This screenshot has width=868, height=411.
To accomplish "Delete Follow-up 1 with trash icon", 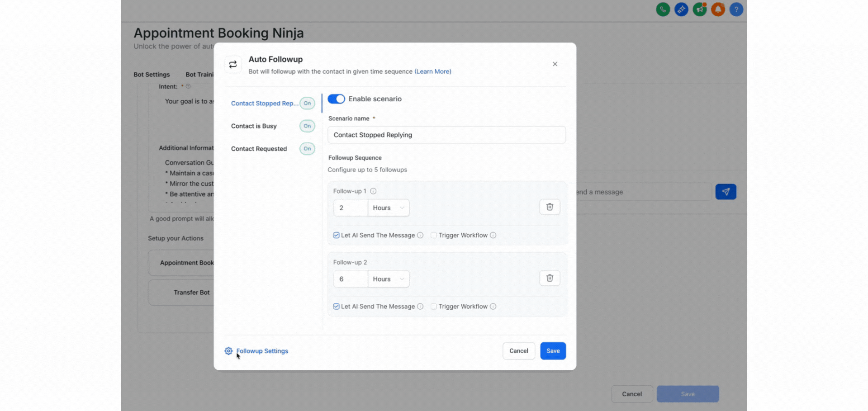I will (x=550, y=207).
